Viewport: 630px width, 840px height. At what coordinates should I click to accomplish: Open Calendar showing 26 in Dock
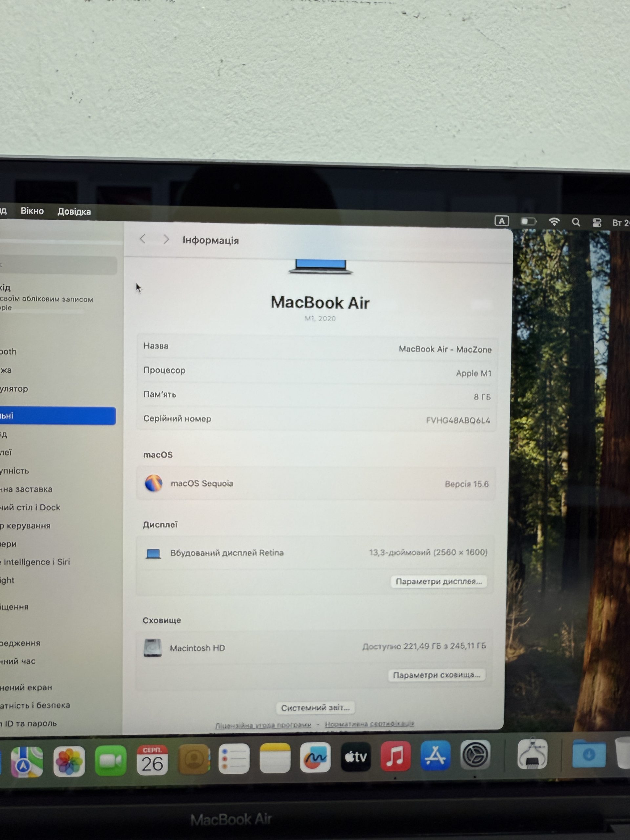click(x=152, y=760)
